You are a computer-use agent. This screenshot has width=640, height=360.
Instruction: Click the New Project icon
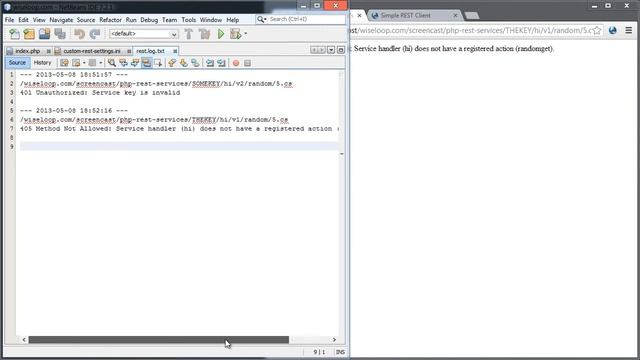click(29, 34)
